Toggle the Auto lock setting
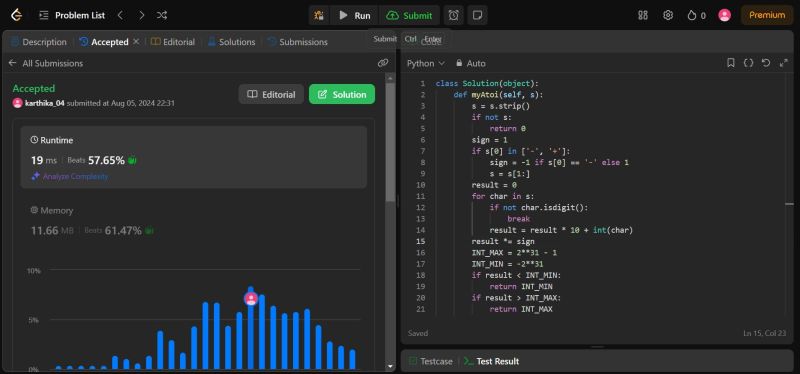Image resolution: width=800 pixels, height=374 pixels. pos(470,63)
